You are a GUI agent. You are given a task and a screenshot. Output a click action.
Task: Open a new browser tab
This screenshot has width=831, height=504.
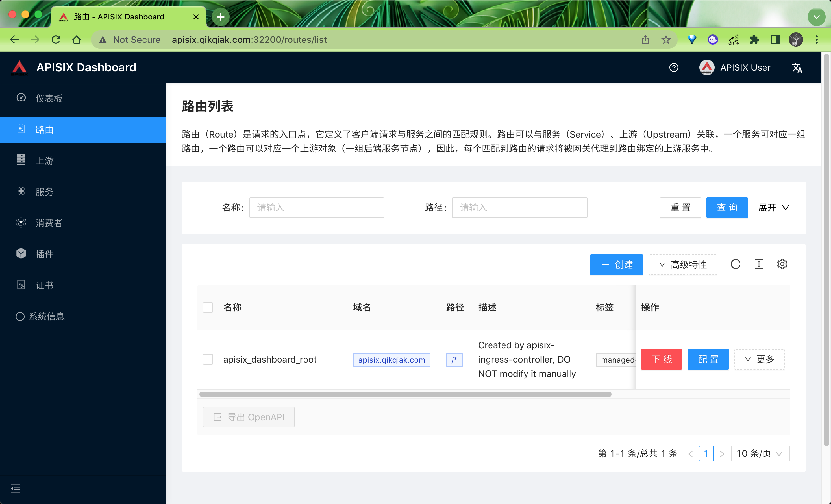(220, 17)
